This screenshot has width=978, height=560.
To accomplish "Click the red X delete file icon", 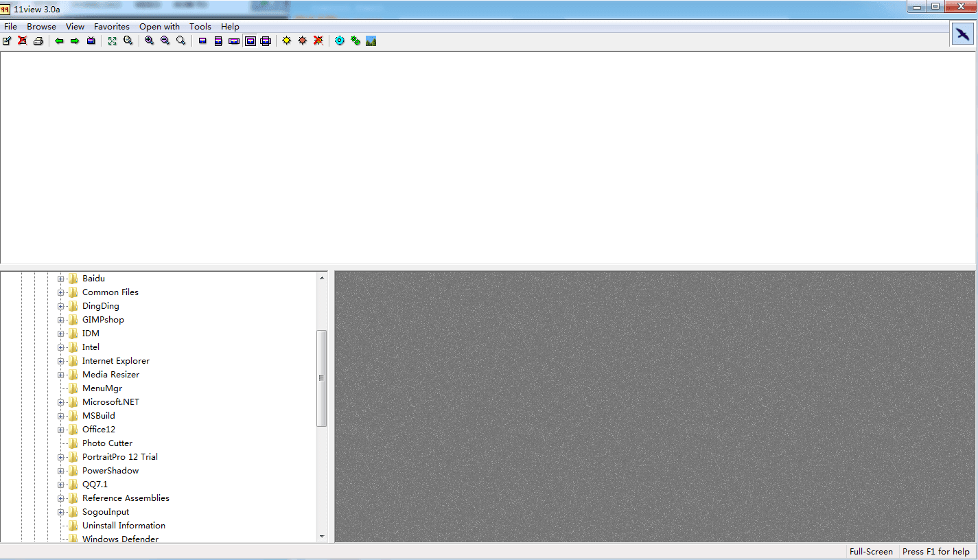I will (23, 41).
